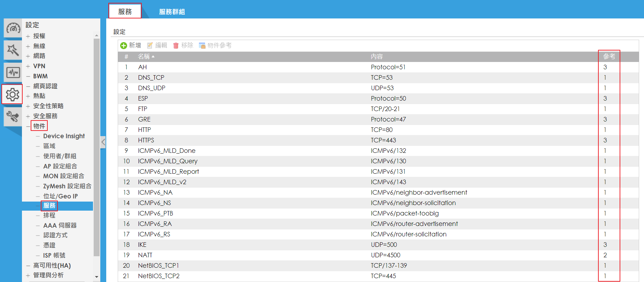Open the Quick Setup wizard star icon

point(13,50)
